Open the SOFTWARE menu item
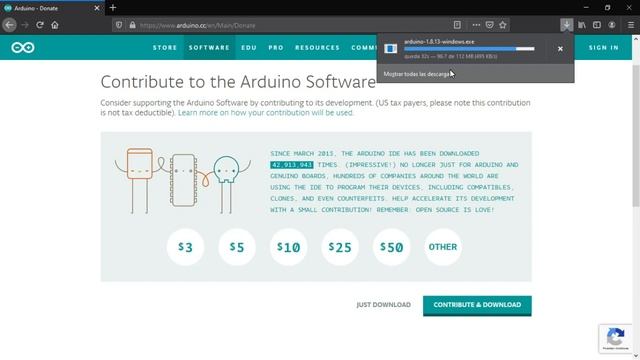This screenshot has height=360, width=640. (209, 47)
